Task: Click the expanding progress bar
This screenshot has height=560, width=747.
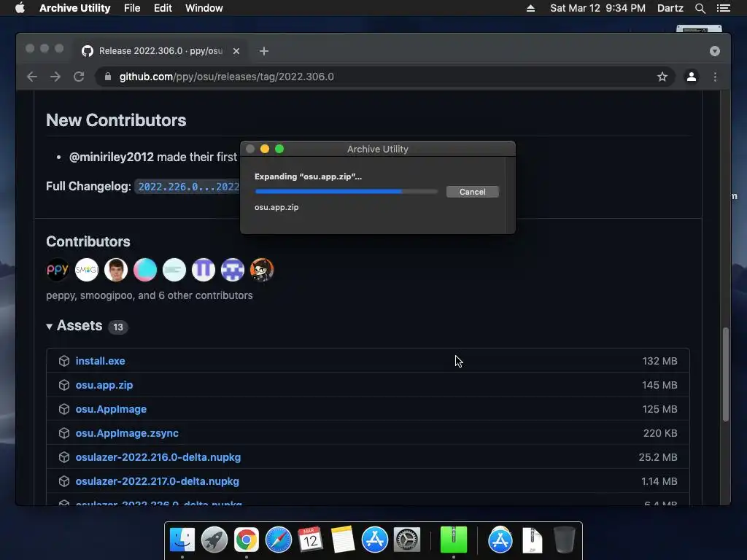Action: tap(346, 192)
